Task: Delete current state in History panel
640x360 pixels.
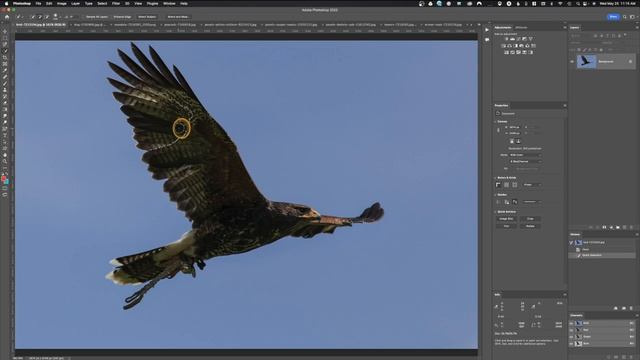Action: (x=631, y=308)
